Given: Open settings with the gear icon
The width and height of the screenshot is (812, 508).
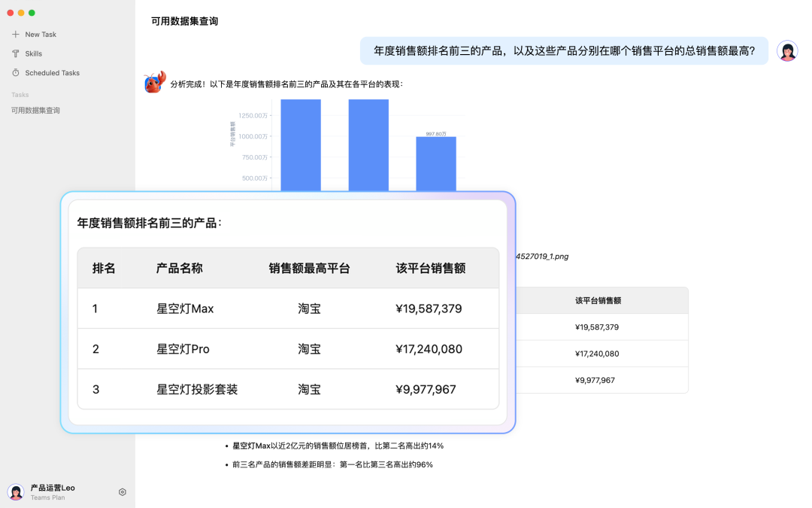Looking at the screenshot, I should [122, 491].
